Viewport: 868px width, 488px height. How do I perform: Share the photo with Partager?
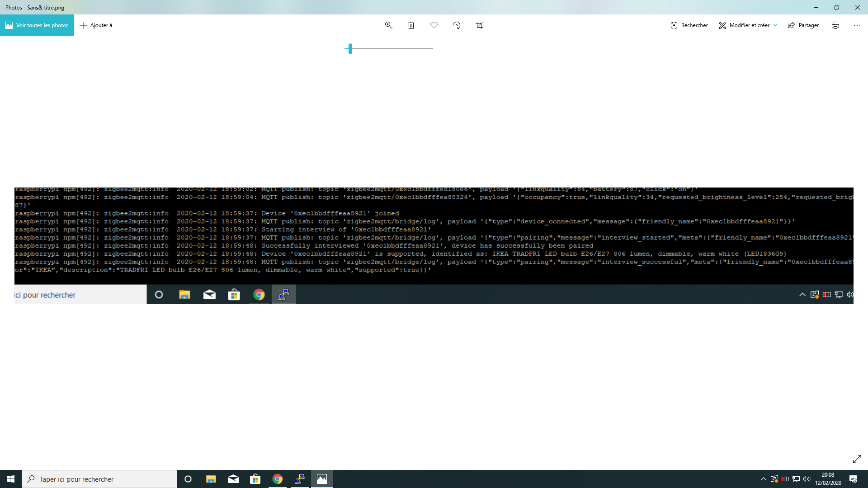point(803,25)
